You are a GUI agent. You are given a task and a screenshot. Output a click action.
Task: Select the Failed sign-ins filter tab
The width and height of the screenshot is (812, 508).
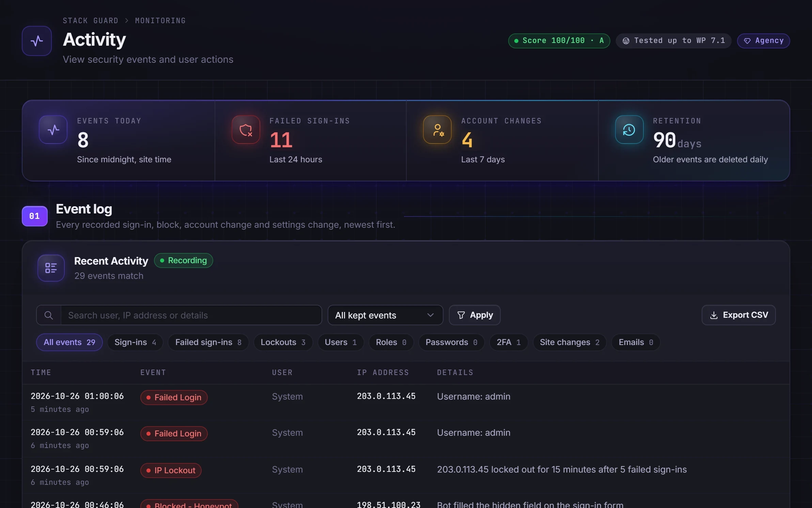208,342
